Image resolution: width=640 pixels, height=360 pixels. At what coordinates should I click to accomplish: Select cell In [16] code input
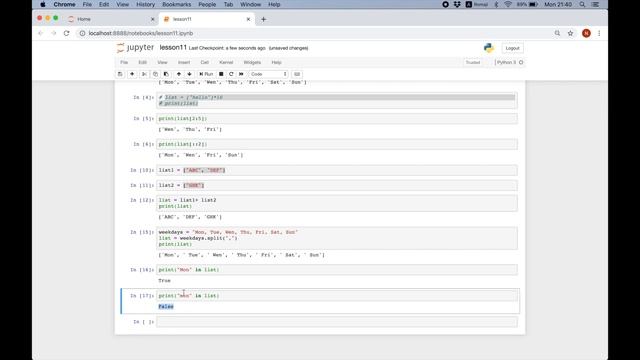click(337, 270)
